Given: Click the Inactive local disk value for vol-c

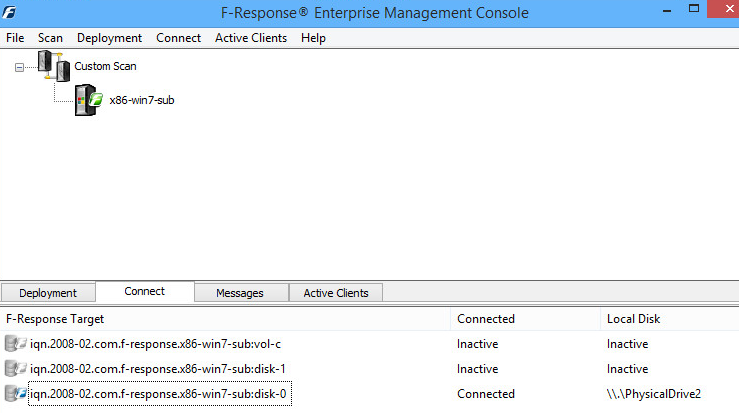Looking at the screenshot, I should click(x=627, y=344).
